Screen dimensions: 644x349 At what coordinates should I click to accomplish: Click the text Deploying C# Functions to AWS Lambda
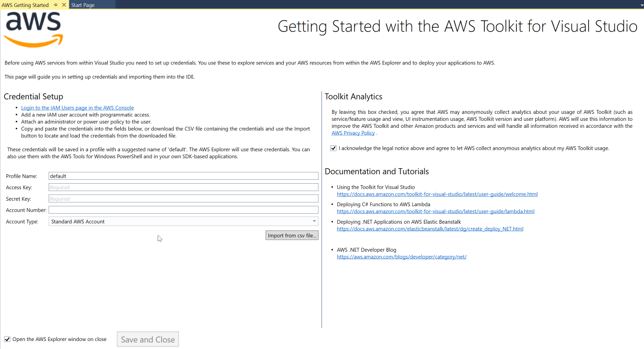[x=383, y=204]
